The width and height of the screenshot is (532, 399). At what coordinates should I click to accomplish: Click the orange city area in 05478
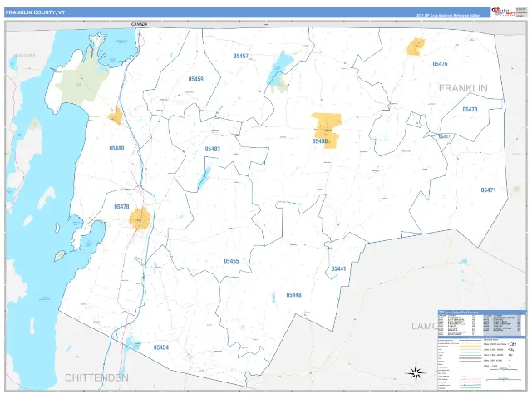pos(140,219)
